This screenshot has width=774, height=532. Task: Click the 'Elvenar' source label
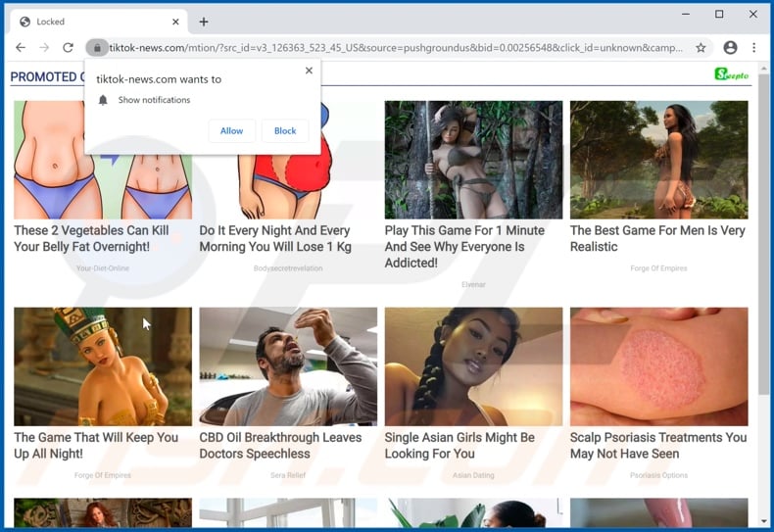pos(473,285)
